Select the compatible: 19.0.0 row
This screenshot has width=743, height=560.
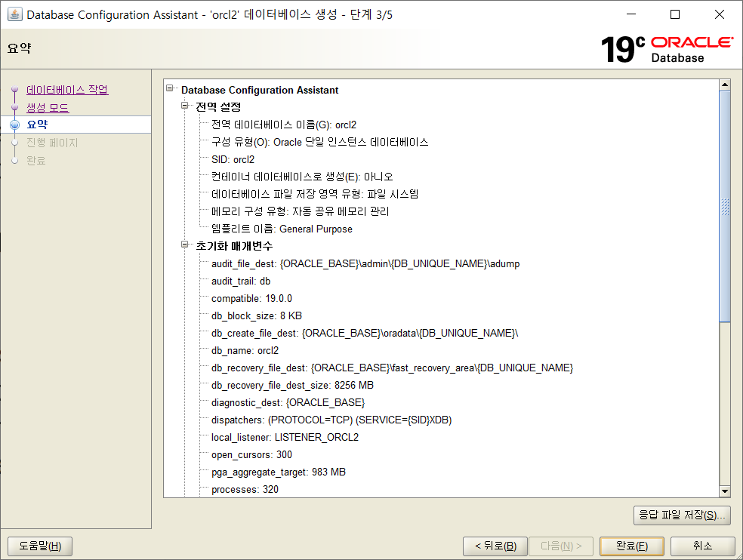coord(251,298)
